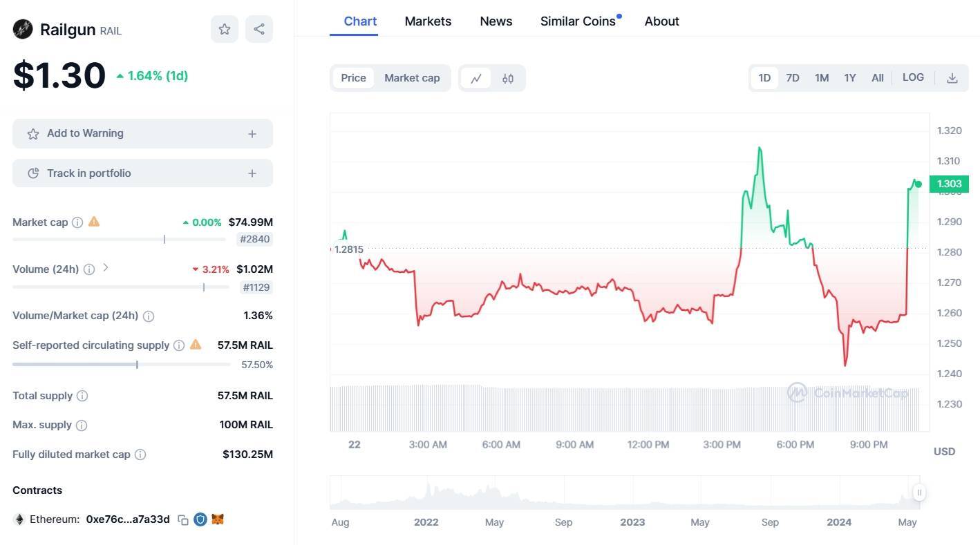
Task: Click the 1.64% (1d) price change
Action: (152, 76)
